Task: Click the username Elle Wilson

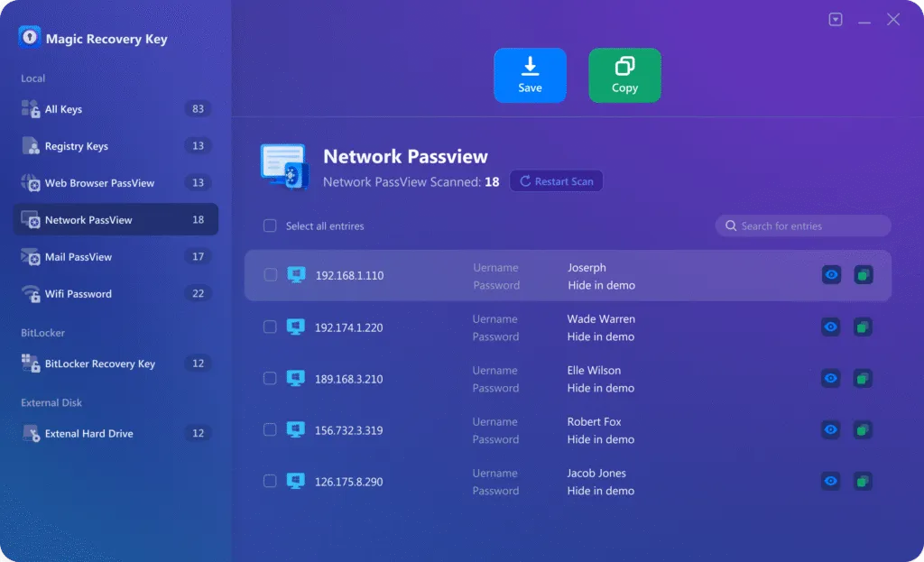Action: coord(594,370)
